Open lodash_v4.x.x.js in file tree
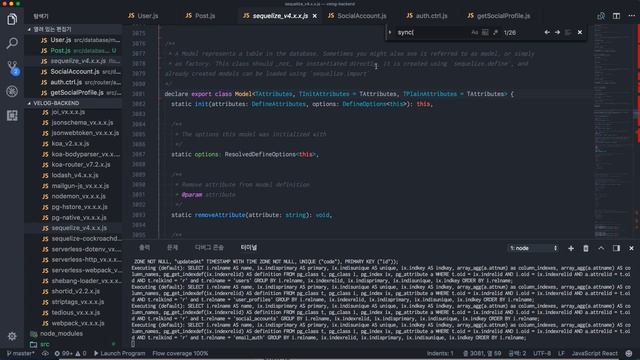Image resolution: width=640 pixels, height=360 pixels. 73,175
